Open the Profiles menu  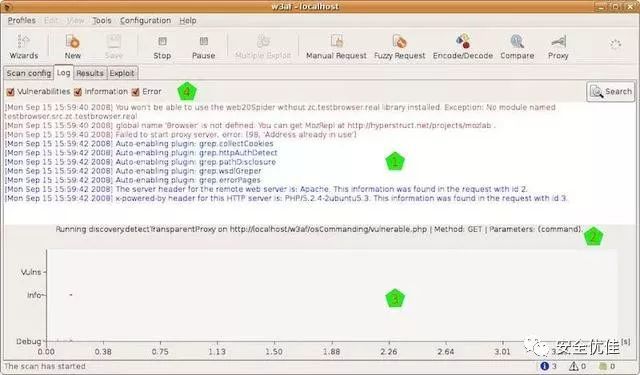pos(21,20)
